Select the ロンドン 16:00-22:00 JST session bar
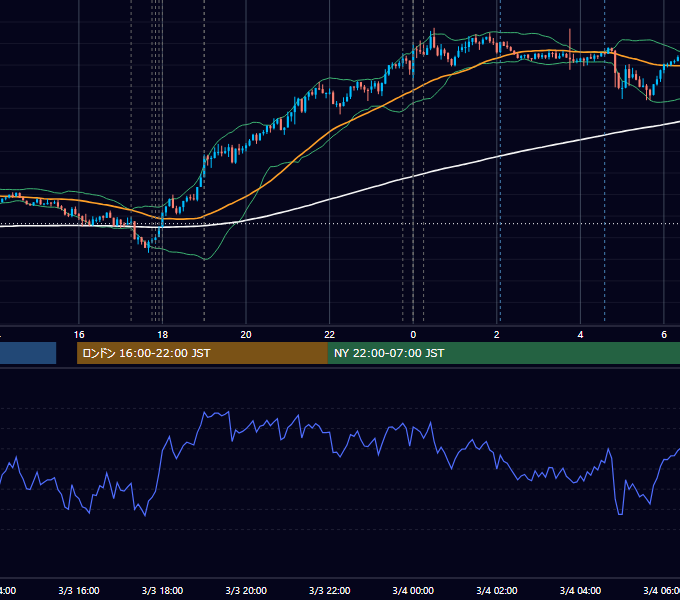 tap(202, 353)
